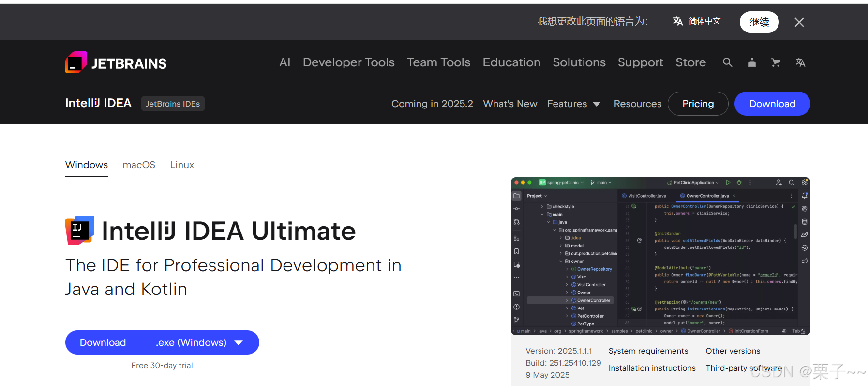The image size is (868, 386).
Task: Select the Windows tab
Action: click(87, 165)
